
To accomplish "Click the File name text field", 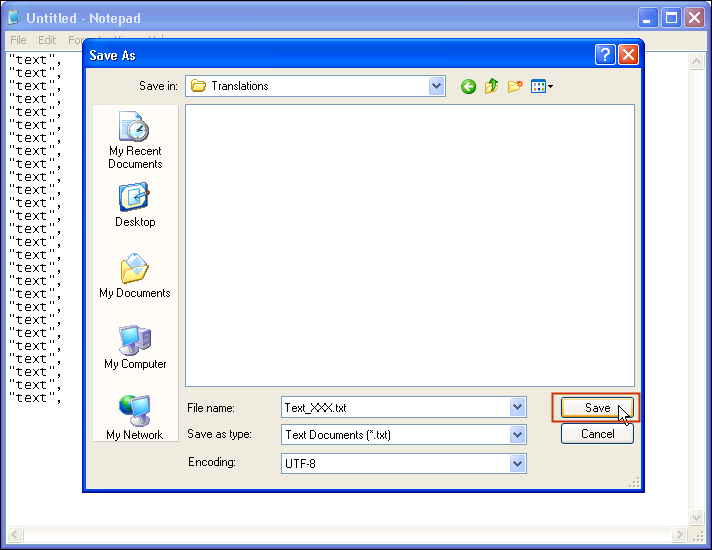I will click(395, 408).
